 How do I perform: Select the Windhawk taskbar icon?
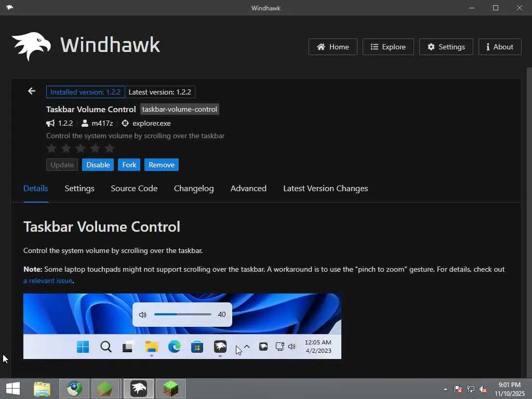tap(139, 389)
